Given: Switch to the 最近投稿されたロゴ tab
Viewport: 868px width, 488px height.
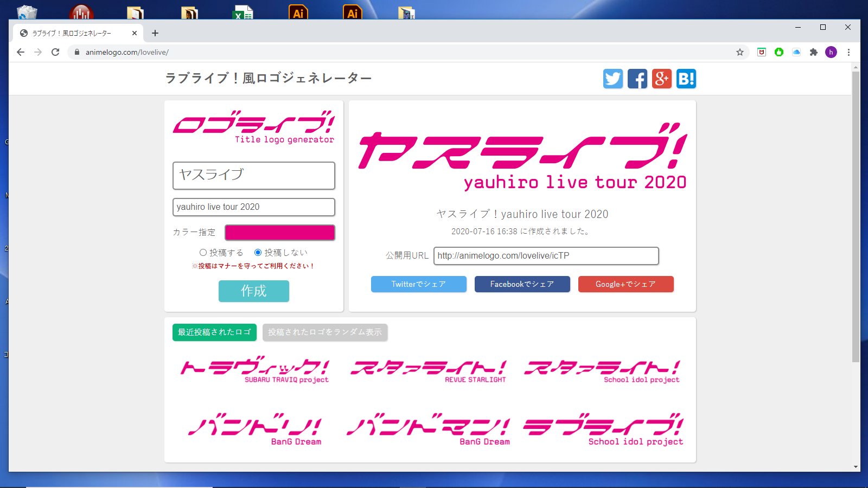Looking at the screenshot, I should tap(214, 332).
